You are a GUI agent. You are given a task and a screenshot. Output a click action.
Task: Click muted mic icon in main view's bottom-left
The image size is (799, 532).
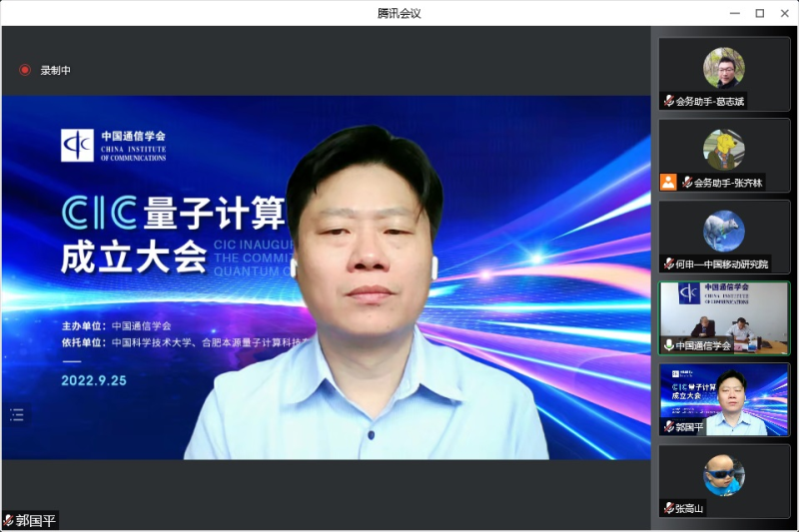8,520
